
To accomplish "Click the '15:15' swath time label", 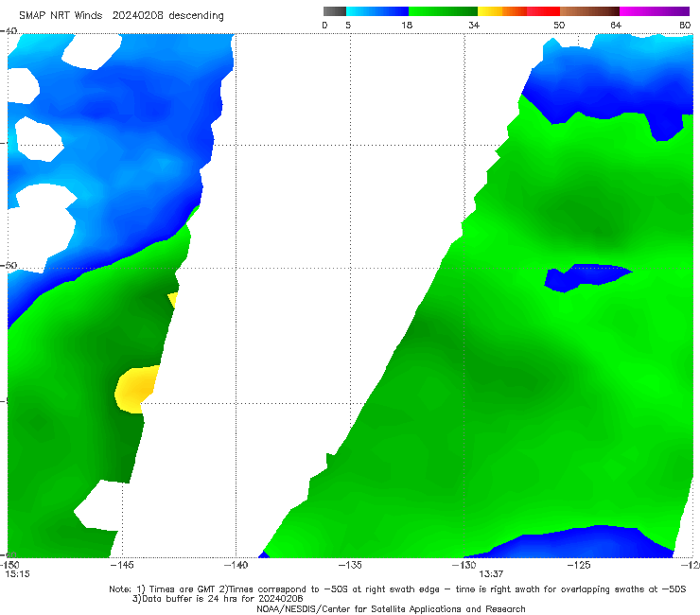I will click(17, 574).
